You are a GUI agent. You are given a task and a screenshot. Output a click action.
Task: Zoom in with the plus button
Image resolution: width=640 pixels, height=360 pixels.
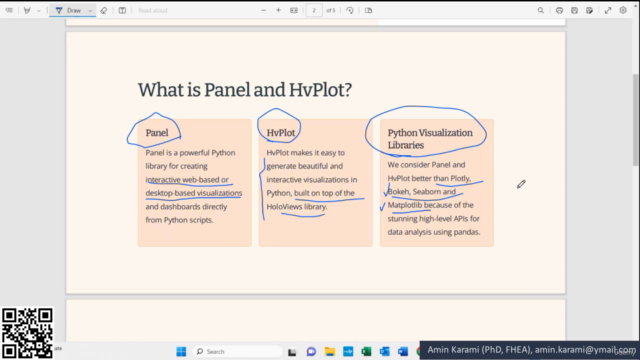click(x=278, y=10)
